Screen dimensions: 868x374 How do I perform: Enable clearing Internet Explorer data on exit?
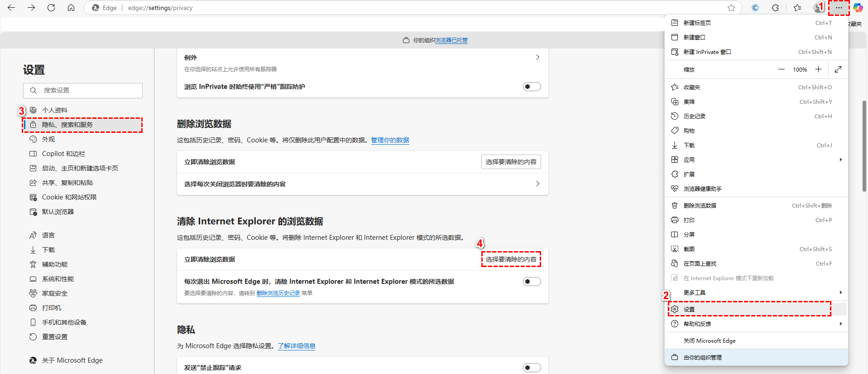[x=532, y=282]
